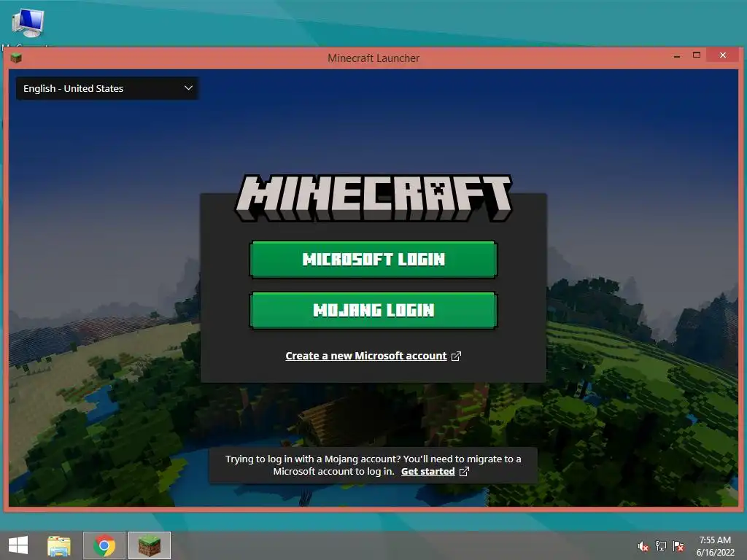Maximize the Minecraft Launcher window
This screenshot has width=747, height=560.
pos(697,55)
